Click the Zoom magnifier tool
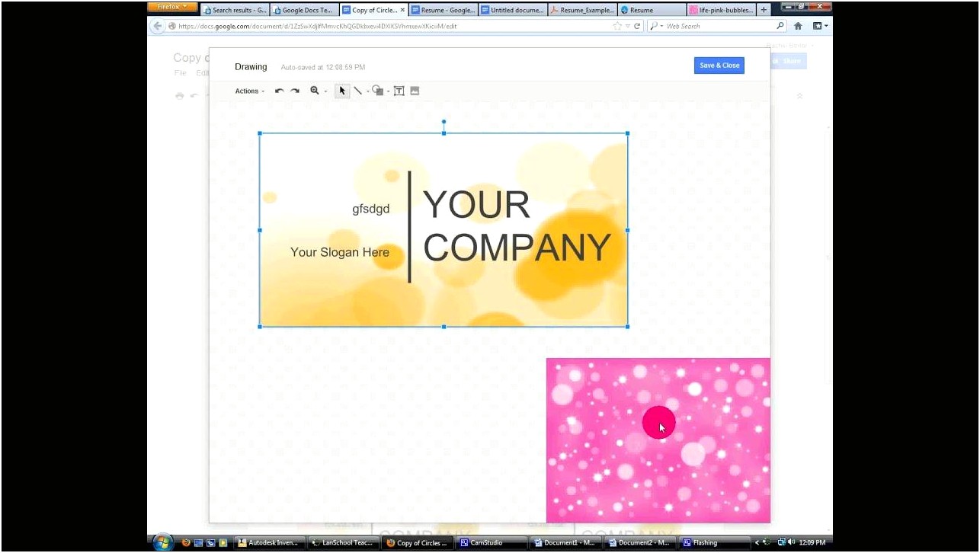The image size is (980, 553). tap(315, 91)
